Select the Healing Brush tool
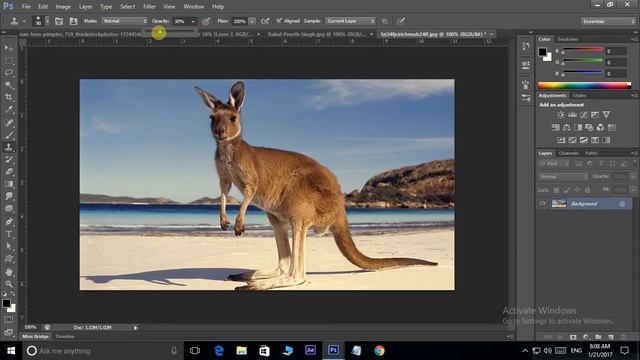Viewport: 640px width, 360px height. (9, 122)
